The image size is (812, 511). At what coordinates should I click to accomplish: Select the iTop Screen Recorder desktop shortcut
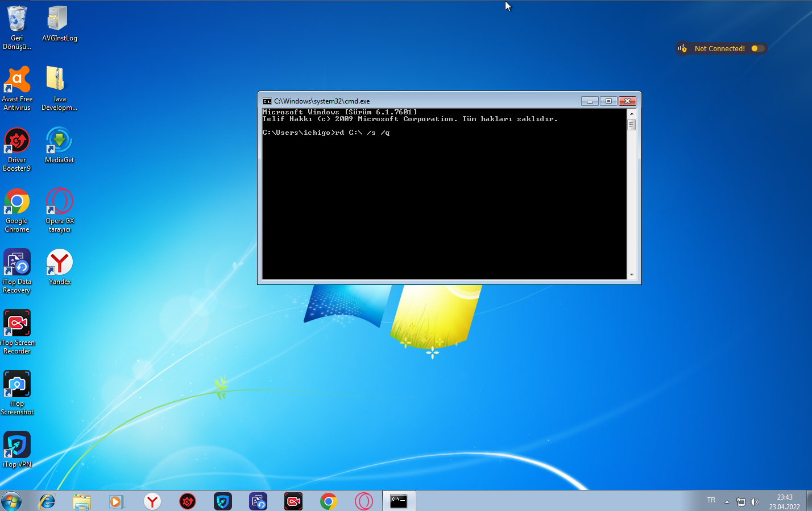17,332
